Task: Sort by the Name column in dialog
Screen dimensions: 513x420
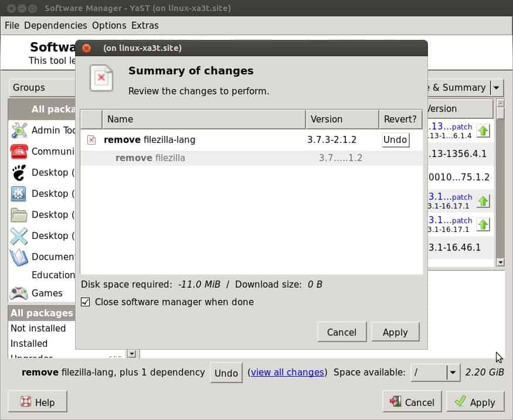Action: tap(203, 119)
